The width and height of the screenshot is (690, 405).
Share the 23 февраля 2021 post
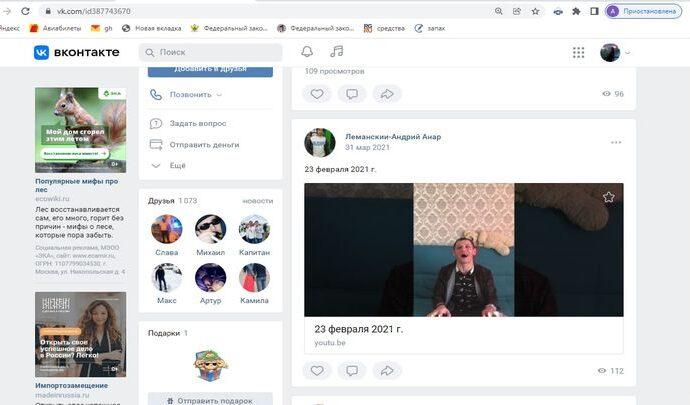[x=387, y=371]
